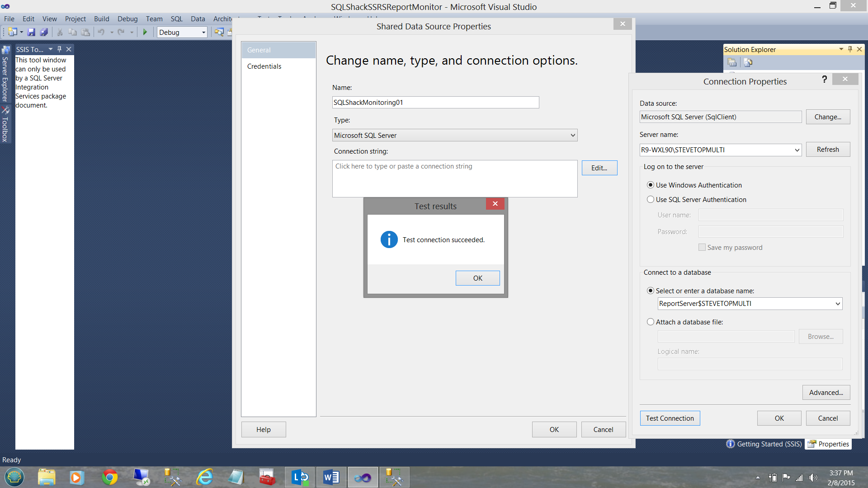This screenshot has width=868, height=488.
Task: Click the data source Name field
Action: coord(435,103)
